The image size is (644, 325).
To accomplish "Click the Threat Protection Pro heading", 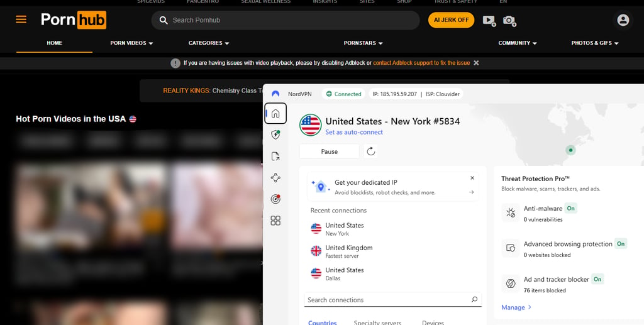I will (536, 179).
